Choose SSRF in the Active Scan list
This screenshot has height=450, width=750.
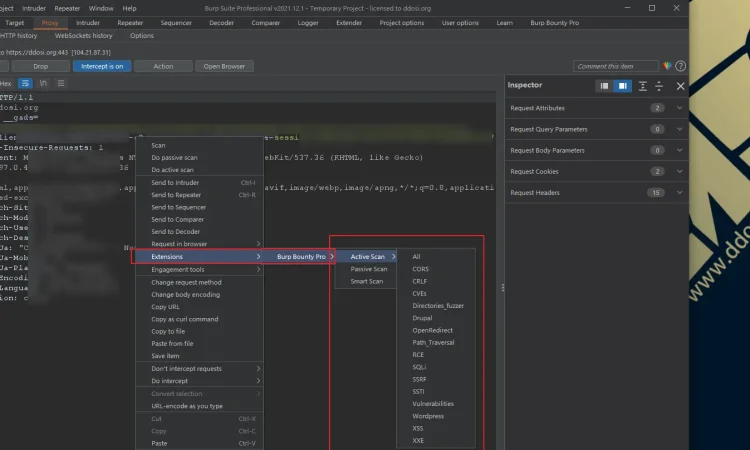click(x=436, y=379)
